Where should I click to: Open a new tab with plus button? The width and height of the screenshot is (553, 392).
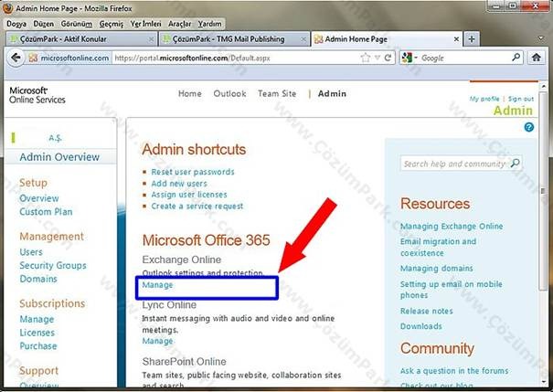(x=472, y=38)
